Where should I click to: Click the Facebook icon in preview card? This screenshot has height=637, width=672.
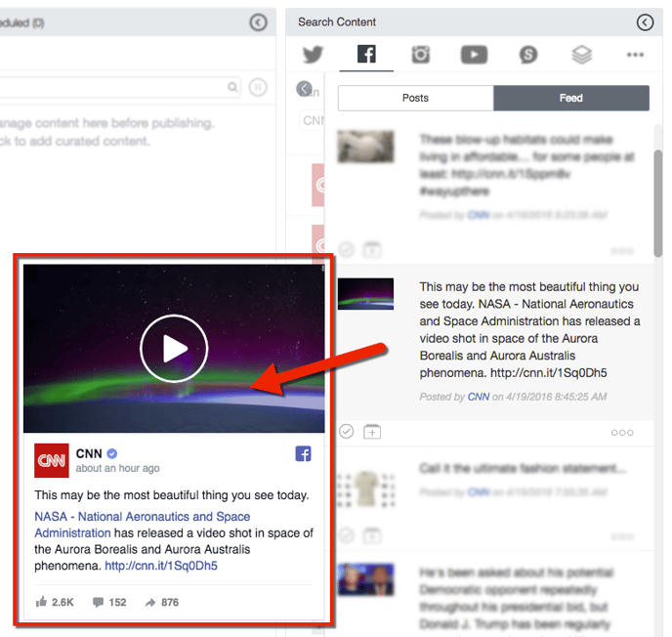coord(304,454)
